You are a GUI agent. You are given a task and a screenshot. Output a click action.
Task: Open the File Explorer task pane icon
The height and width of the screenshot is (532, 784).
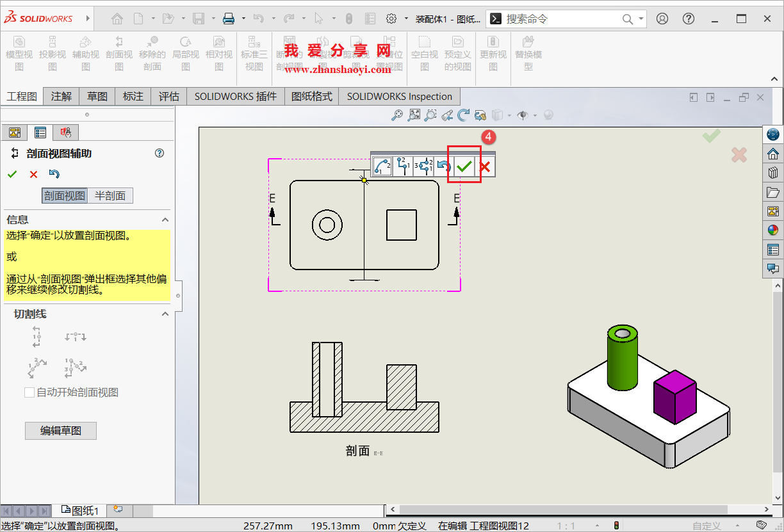coord(773,192)
